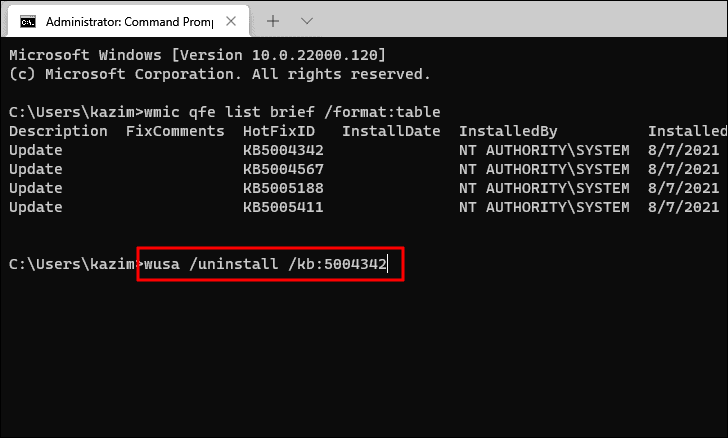Click NT AUTHORITY\SYSTEM in KB5004567 row
The image size is (728, 438).
pyautogui.click(x=544, y=169)
